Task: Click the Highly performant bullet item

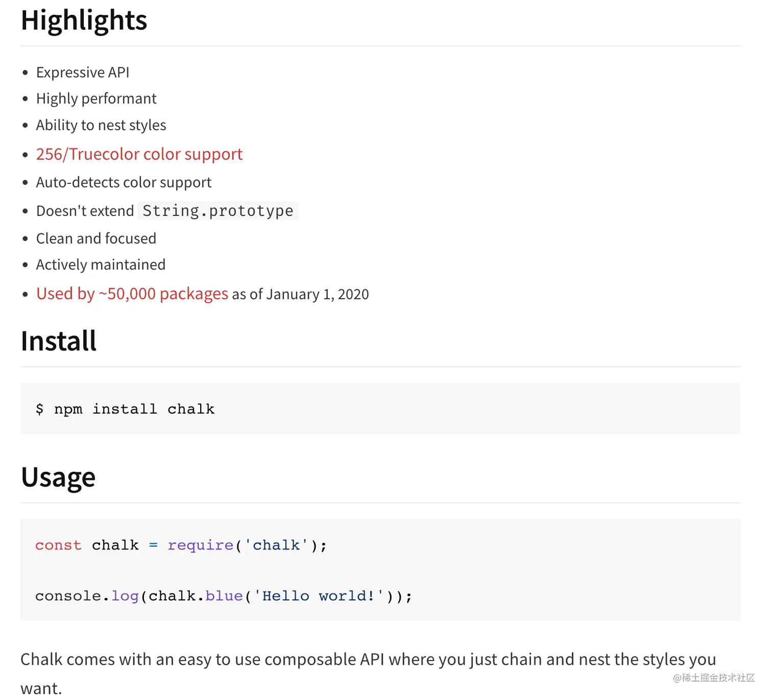Action: tap(96, 99)
